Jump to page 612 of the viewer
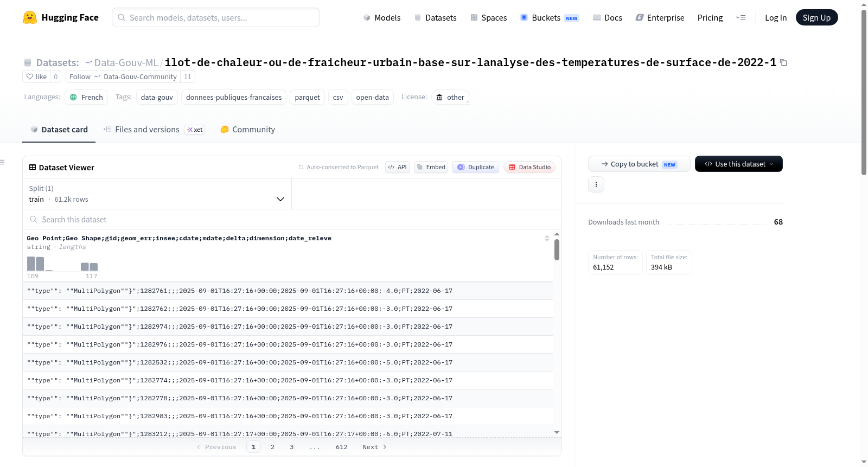868x467 pixels. (x=342, y=447)
